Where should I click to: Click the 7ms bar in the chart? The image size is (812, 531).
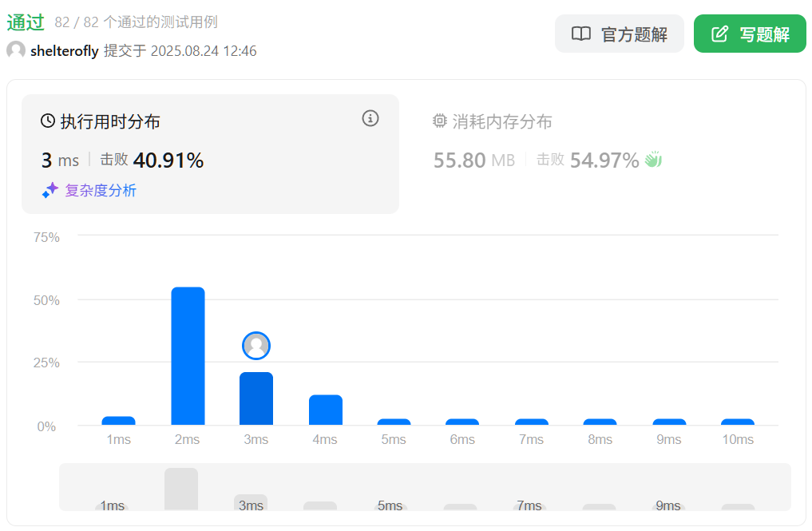coord(531,422)
